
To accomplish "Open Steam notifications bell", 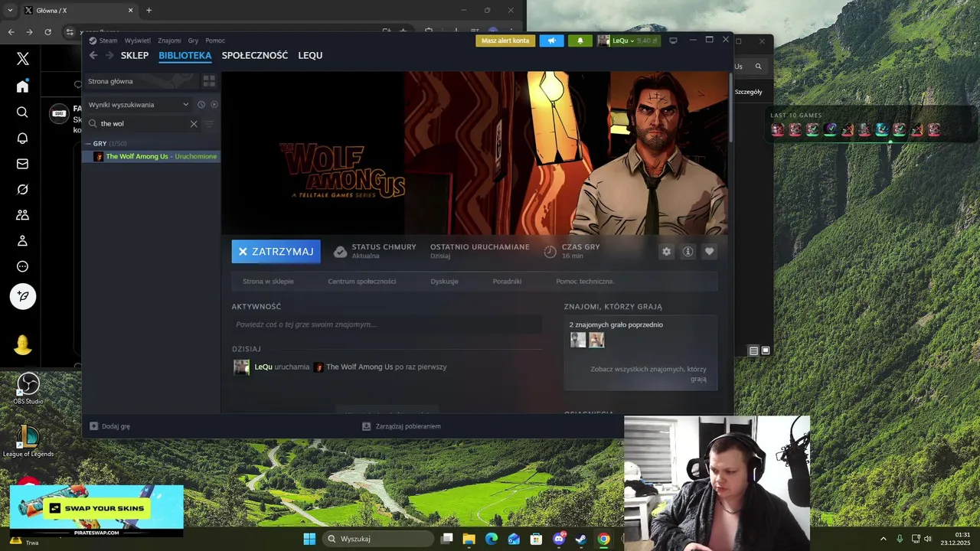I will 580,41.
